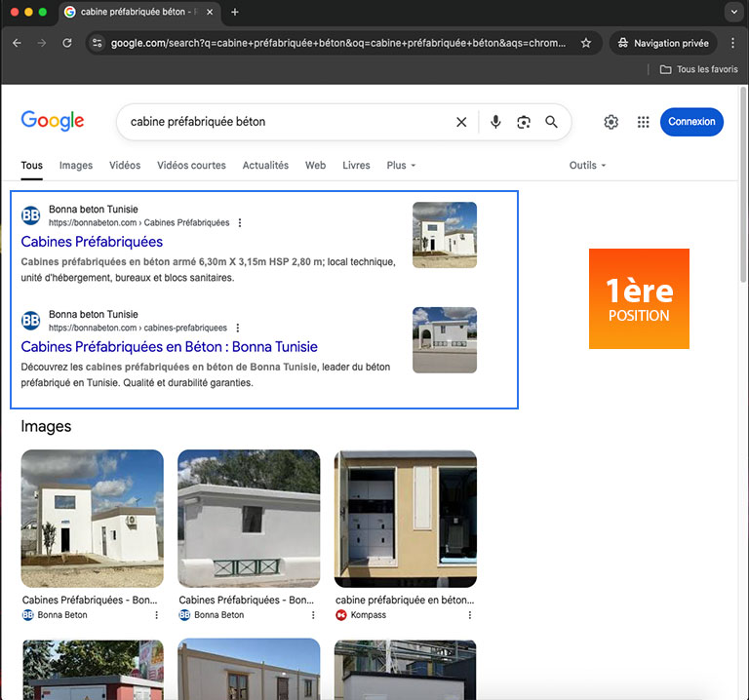The image size is (749, 700).
Task: Open second image of white cabin with green railing
Action: pos(249,519)
